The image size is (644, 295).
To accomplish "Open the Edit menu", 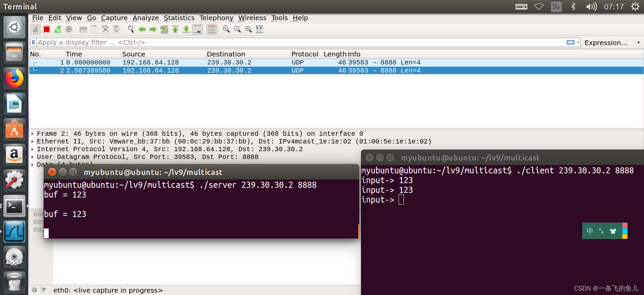I will [x=55, y=18].
